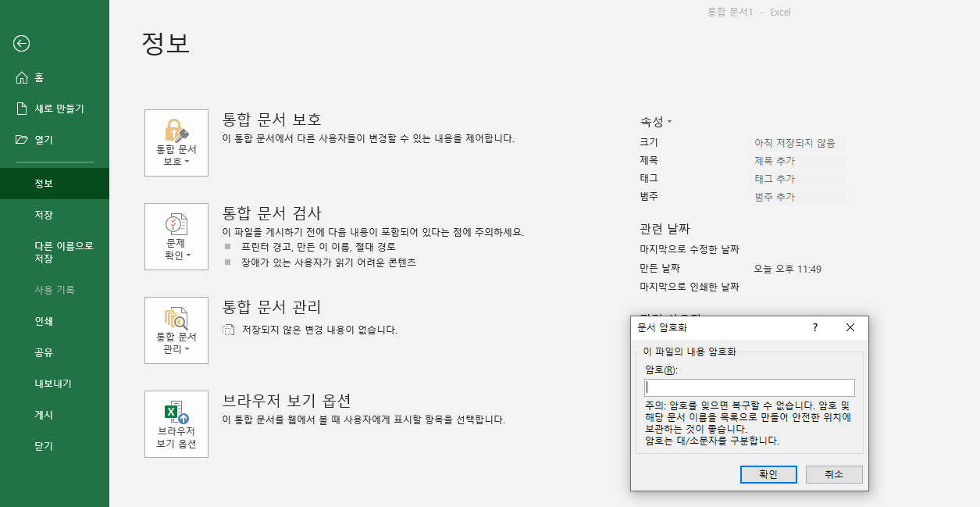Click the 열기 folder icon

coord(22,140)
